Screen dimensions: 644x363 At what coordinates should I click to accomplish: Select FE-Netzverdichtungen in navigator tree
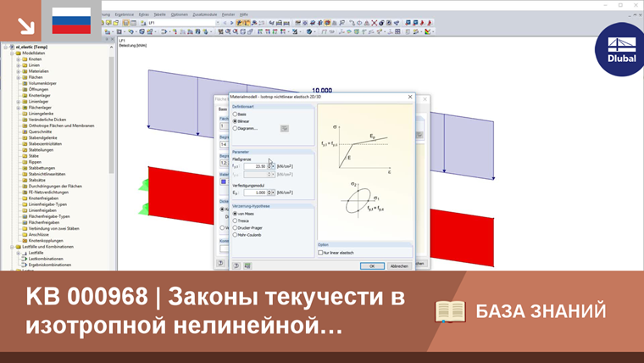tap(48, 193)
